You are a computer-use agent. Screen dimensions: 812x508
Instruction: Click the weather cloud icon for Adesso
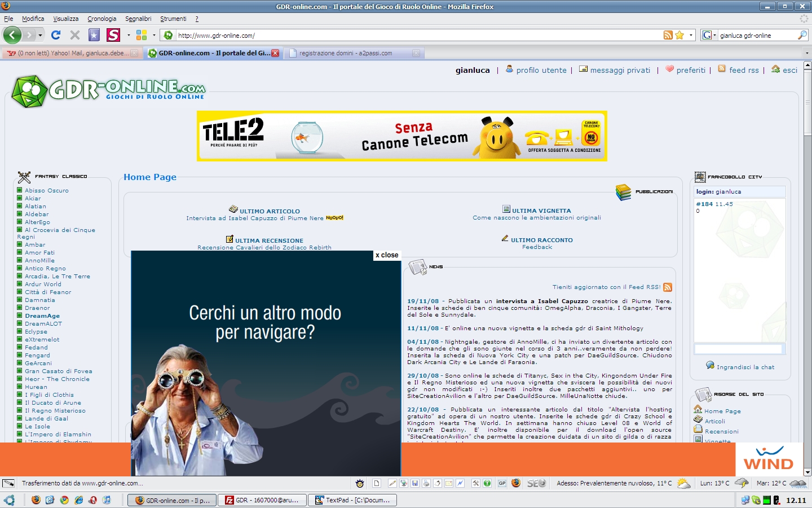pos(683,483)
